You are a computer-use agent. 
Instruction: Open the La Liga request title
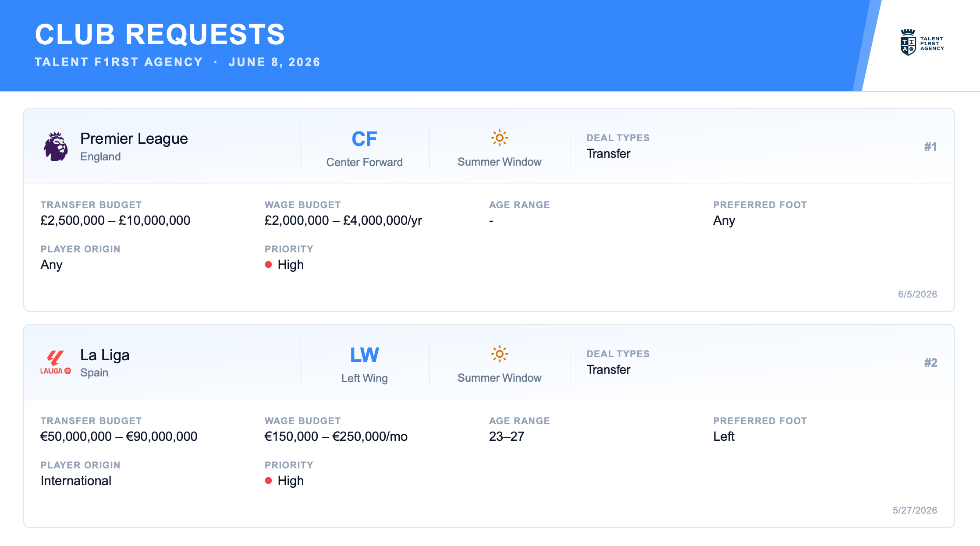coord(105,355)
